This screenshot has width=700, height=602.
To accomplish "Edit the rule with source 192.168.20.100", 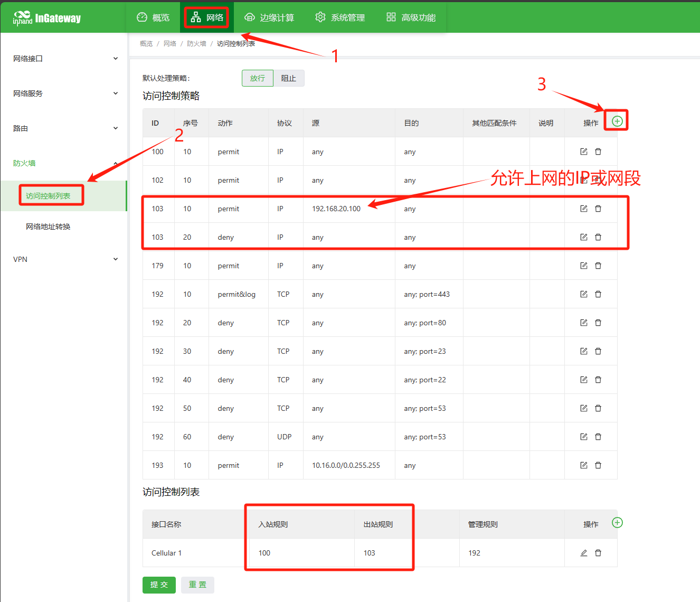I will [x=583, y=209].
